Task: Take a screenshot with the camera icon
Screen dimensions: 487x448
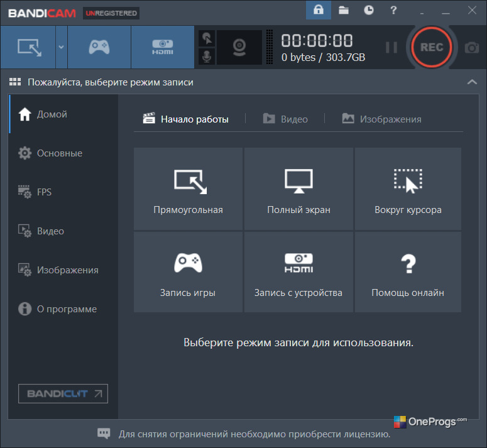Action: [471, 48]
